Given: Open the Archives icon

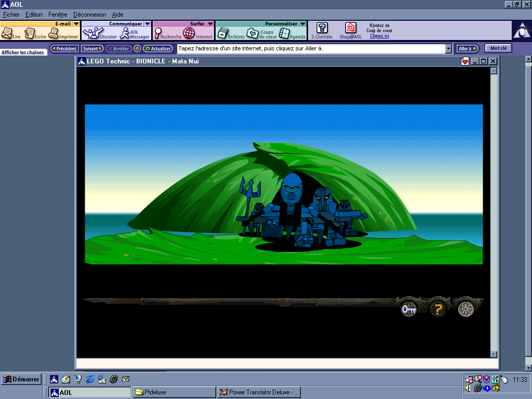Looking at the screenshot, I should [x=231, y=33].
